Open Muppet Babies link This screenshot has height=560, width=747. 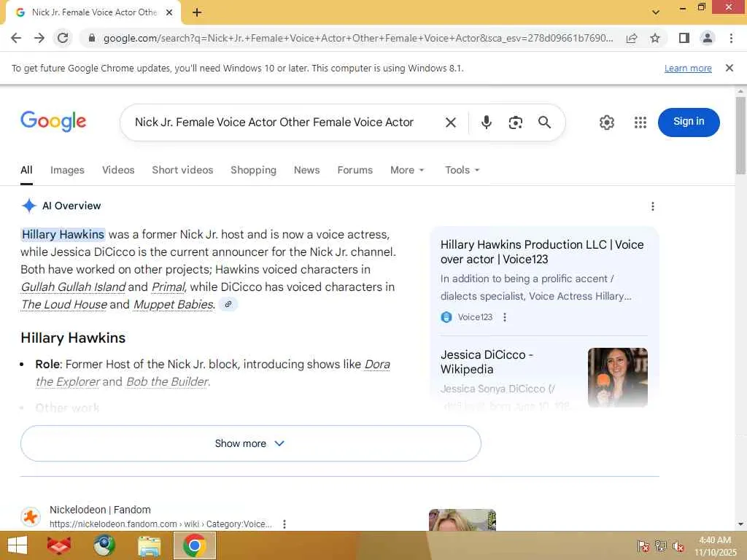click(x=174, y=304)
